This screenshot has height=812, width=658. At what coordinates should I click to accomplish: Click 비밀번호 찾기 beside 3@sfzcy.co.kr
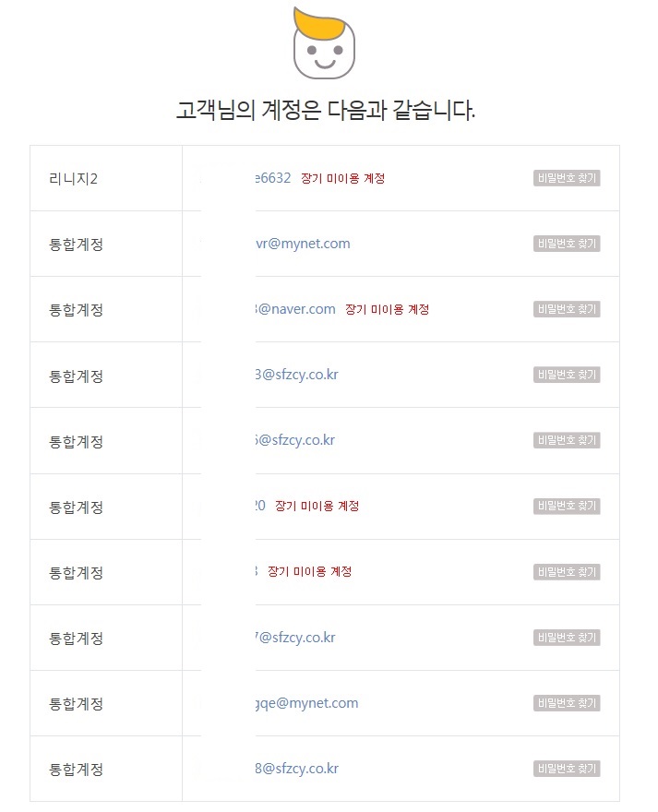(x=567, y=375)
